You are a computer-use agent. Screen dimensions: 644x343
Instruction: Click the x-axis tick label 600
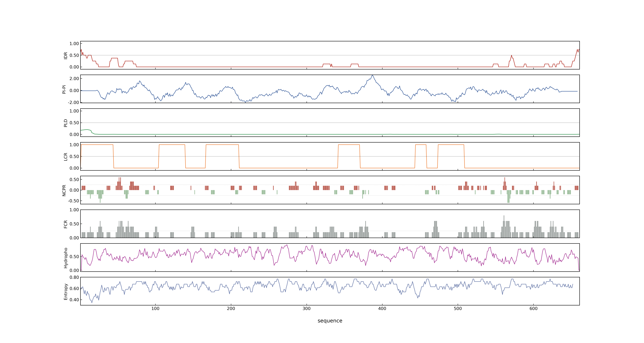pos(534,309)
